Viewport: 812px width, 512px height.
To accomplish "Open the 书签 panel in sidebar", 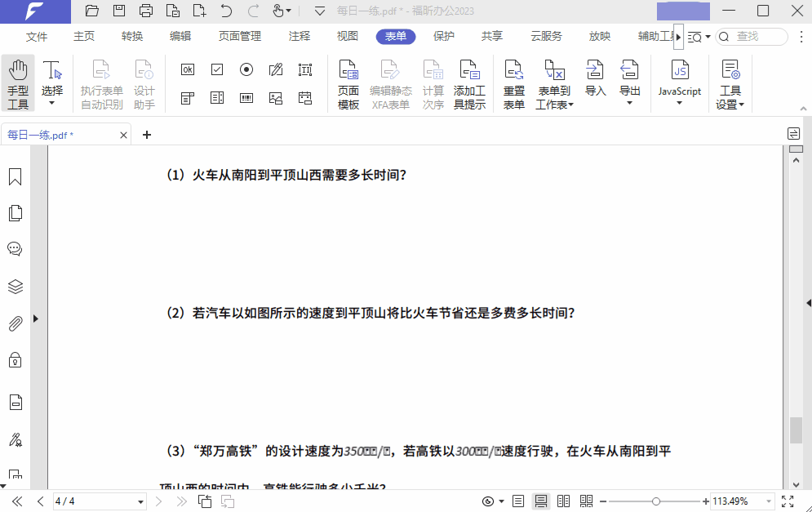I will click(15, 176).
